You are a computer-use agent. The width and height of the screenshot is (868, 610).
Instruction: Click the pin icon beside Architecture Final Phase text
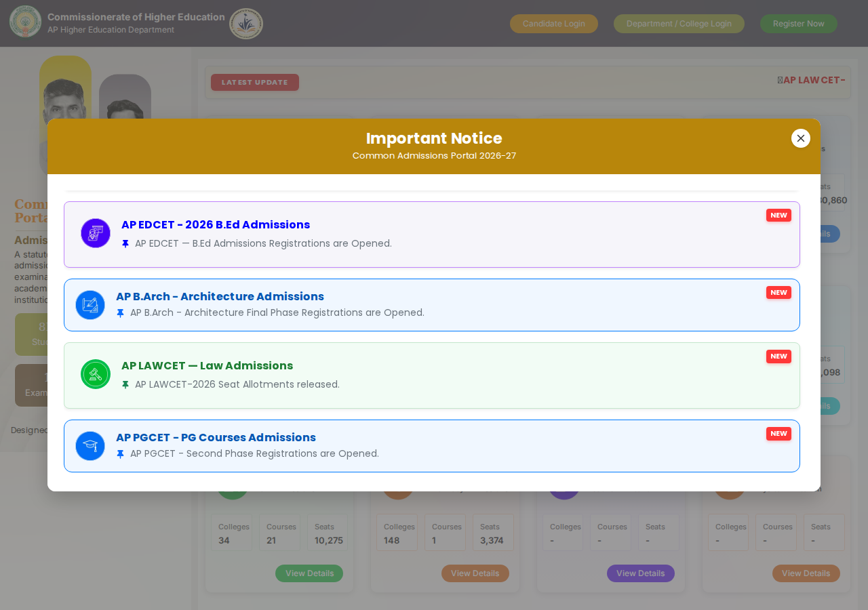coord(121,313)
